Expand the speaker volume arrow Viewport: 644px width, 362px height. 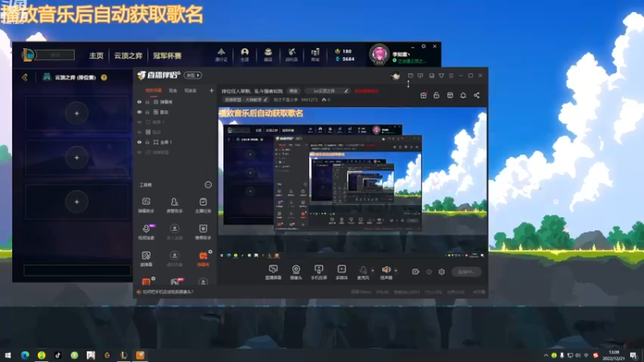395,270
